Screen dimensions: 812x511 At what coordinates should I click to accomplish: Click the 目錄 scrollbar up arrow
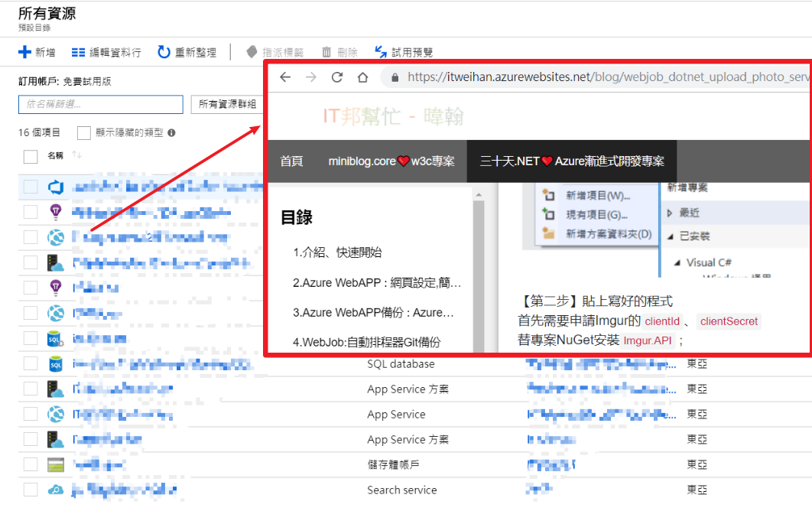[479, 195]
